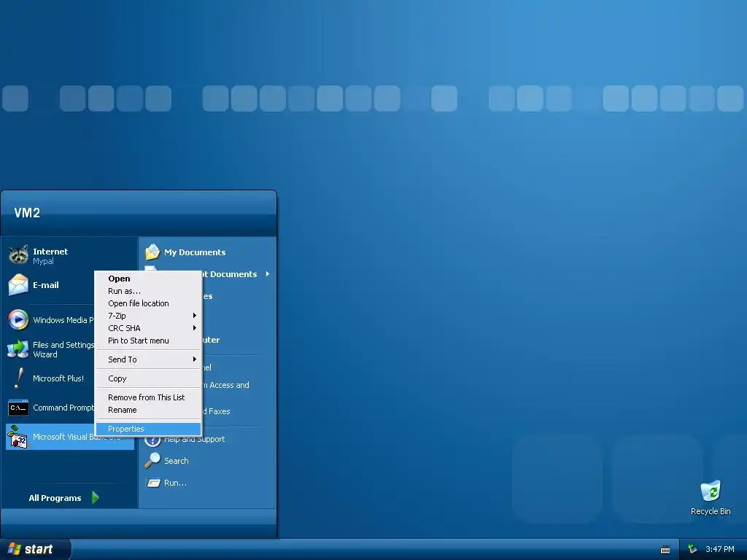Click the 3:47 PM clock
This screenshot has width=747, height=560.
pyautogui.click(x=719, y=549)
